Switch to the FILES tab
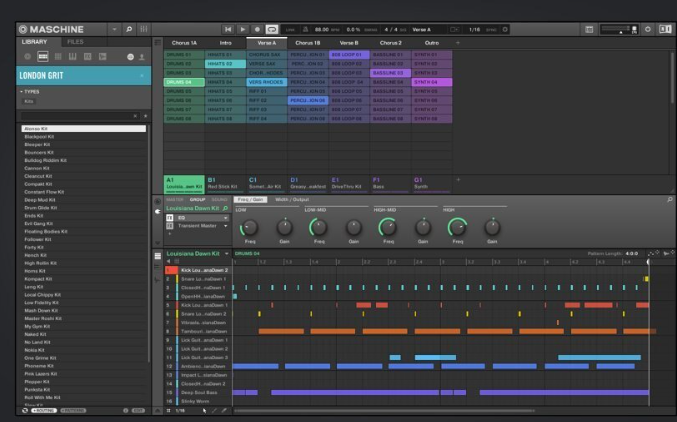Screen dimensions: 677x422 pos(75,42)
